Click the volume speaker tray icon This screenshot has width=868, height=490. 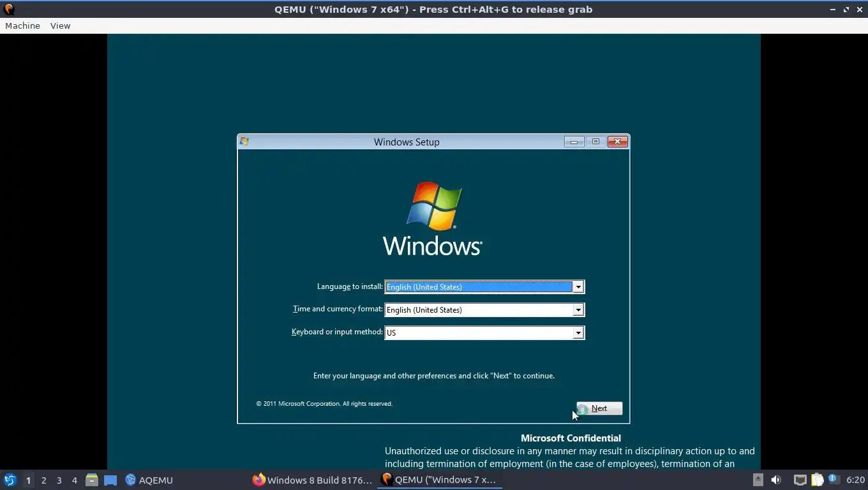pos(776,480)
